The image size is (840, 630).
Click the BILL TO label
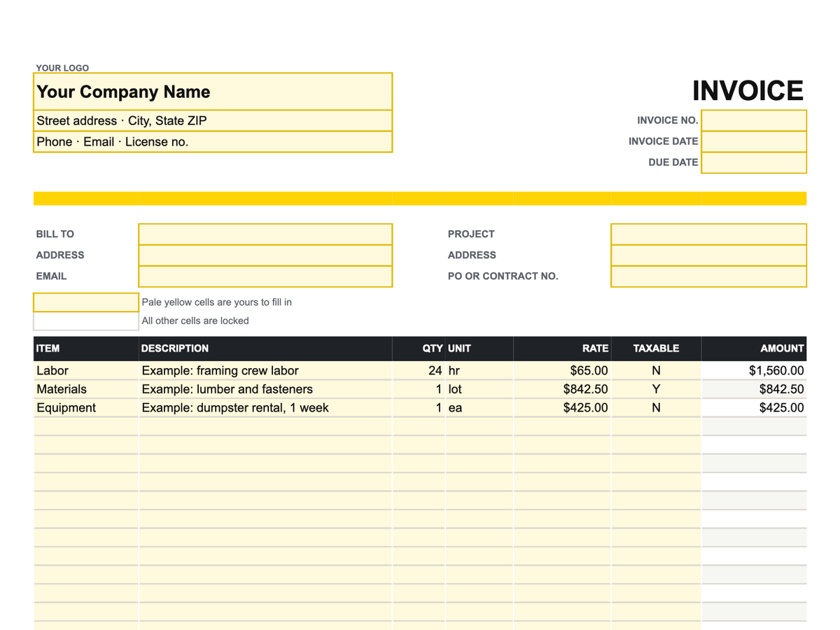(55, 234)
